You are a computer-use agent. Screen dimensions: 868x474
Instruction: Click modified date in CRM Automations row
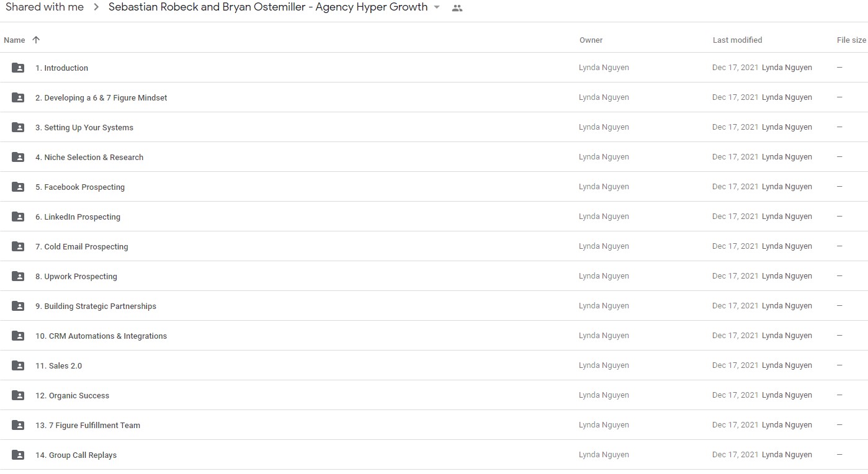click(x=735, y=336)
